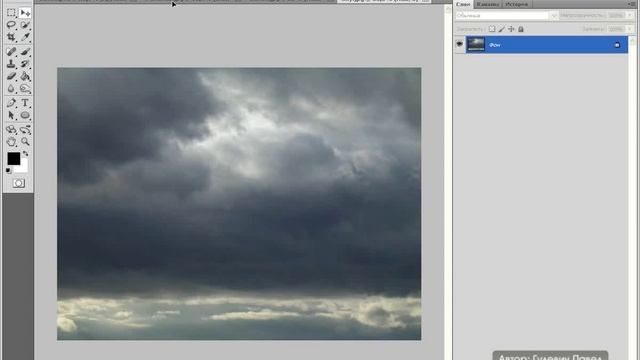This screenshot has height=360, width=640.
Task: Select the Hand tool
Action: (11, 142)
